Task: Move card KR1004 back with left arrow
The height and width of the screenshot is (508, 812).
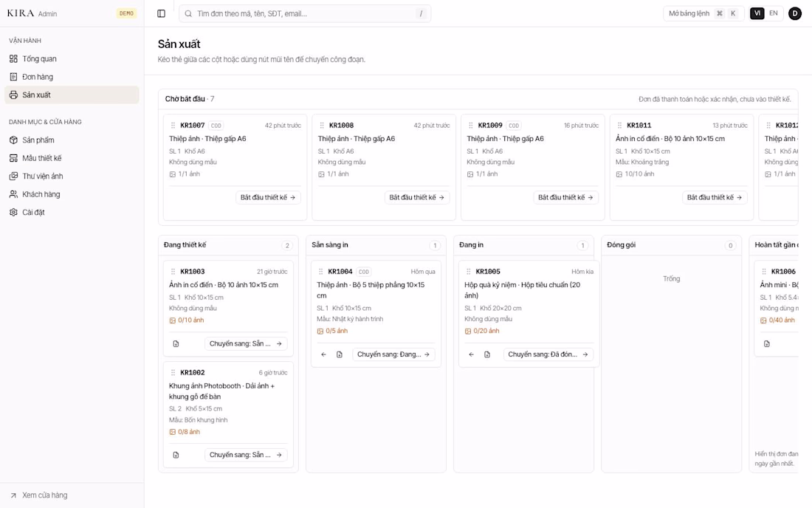Action: pos(323,354)
